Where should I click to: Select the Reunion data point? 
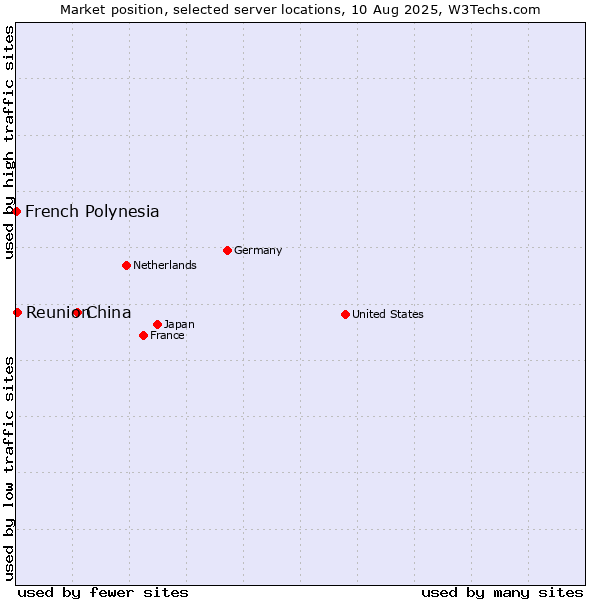17,313
